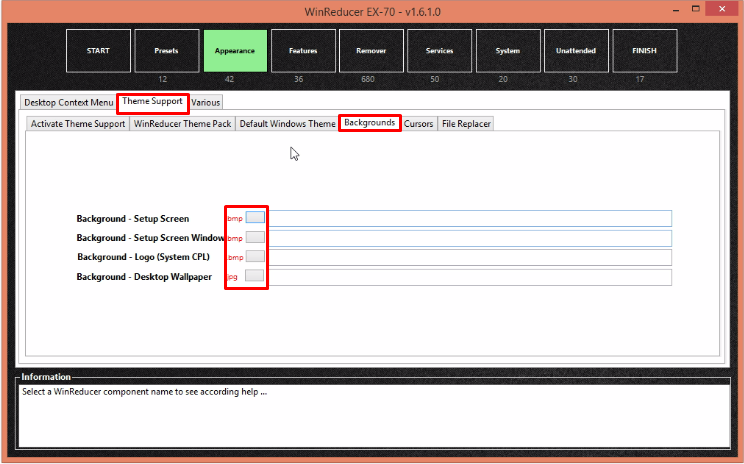Screen dimensions: 744x464
Task: Select the Appearance section button
Action: 235,51
